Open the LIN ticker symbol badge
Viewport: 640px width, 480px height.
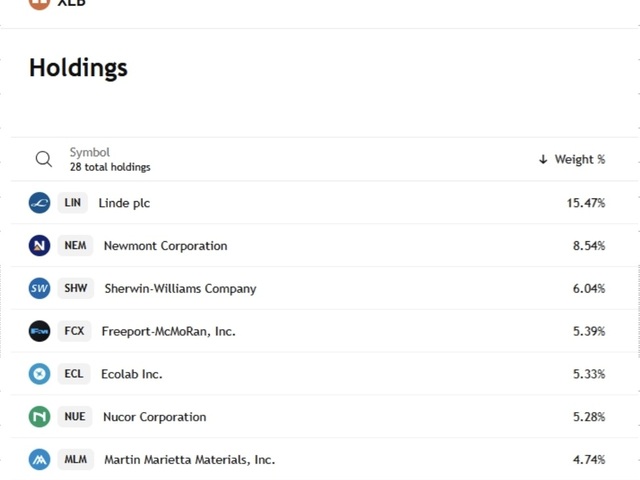(72, 203)
